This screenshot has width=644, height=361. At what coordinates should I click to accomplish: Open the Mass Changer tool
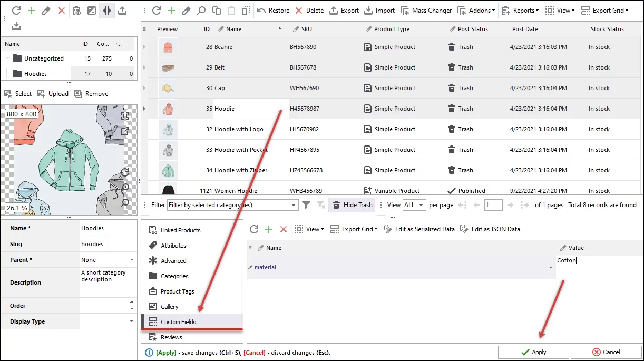pyautogui.click(x=426, y=10)
